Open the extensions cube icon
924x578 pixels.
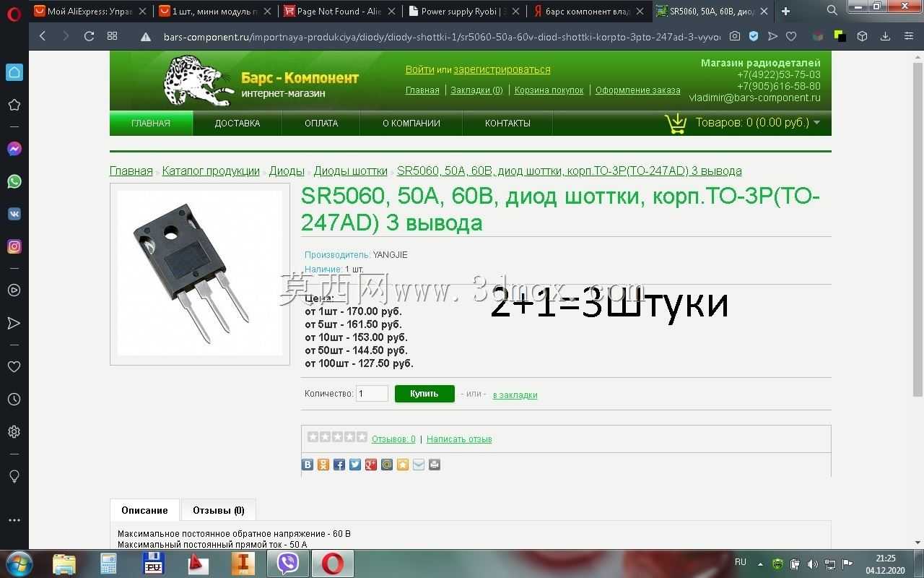pyautogui.click(x=862, y=36)
